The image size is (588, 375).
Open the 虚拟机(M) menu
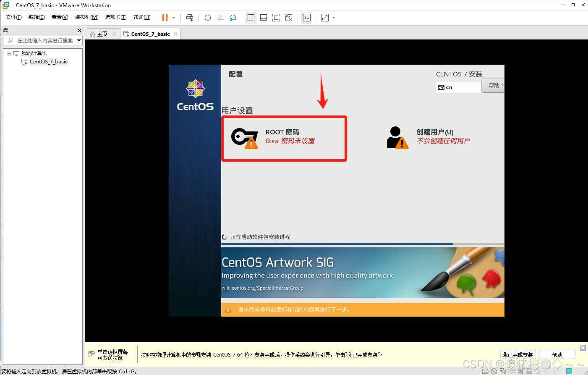86,17
